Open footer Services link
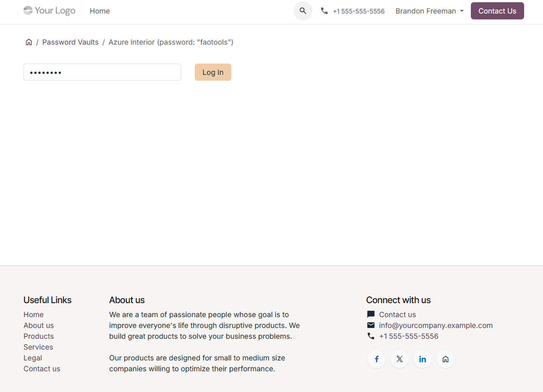Screen dimensions: 543x392 [x=38, y=347]
